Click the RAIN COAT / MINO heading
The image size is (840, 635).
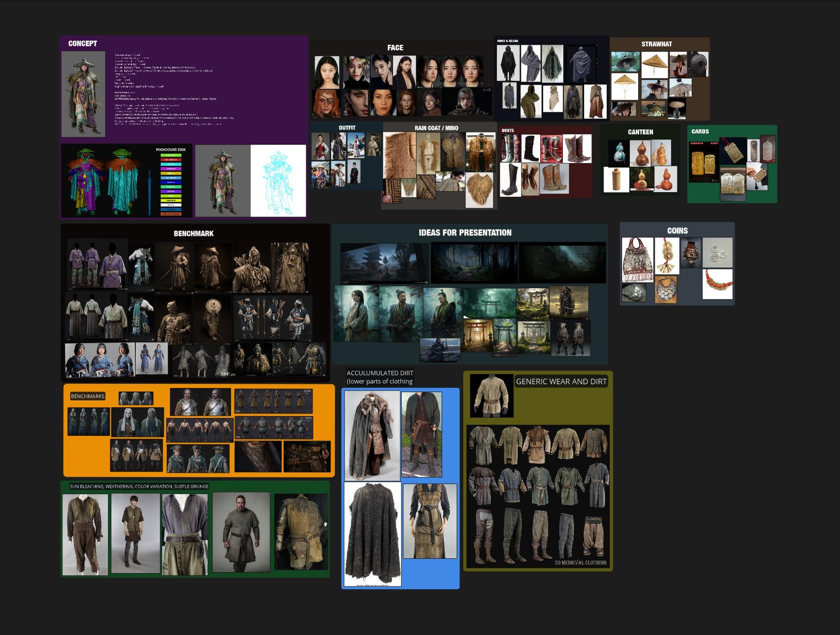[436, 128]
